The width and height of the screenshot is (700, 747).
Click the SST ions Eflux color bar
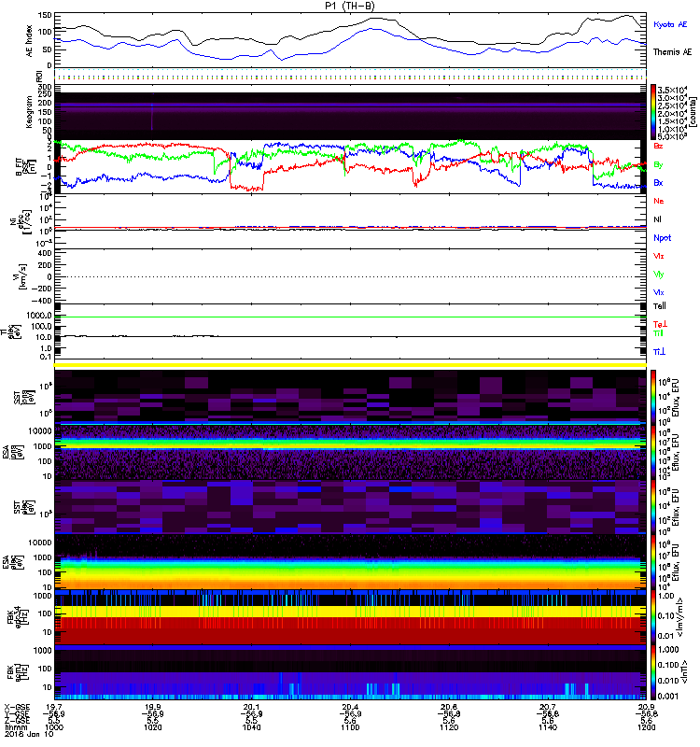[653, 398]
